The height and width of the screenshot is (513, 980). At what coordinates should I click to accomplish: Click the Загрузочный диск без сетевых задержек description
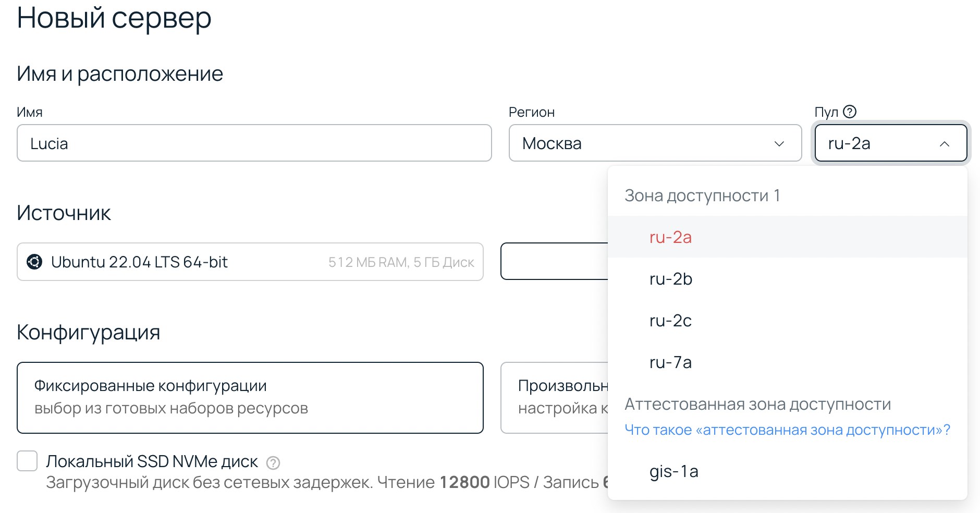(x=327, y=482)
